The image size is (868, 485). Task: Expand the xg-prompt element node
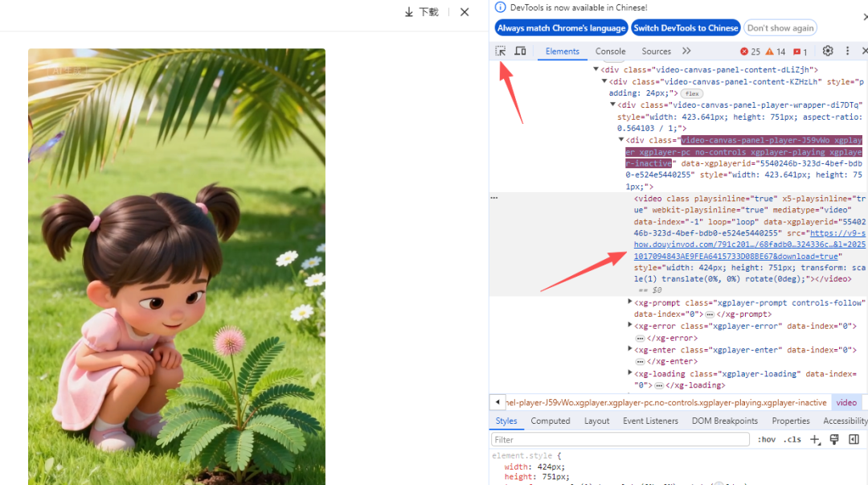(629, 302)
